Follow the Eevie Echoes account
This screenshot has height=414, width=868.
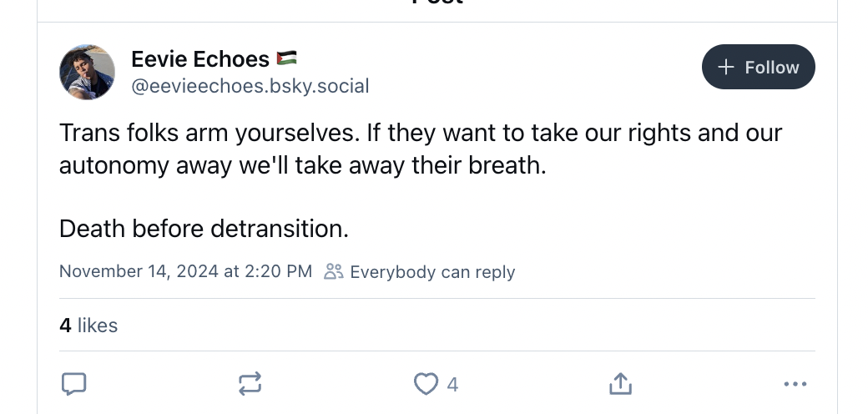[x=758, y=67]
